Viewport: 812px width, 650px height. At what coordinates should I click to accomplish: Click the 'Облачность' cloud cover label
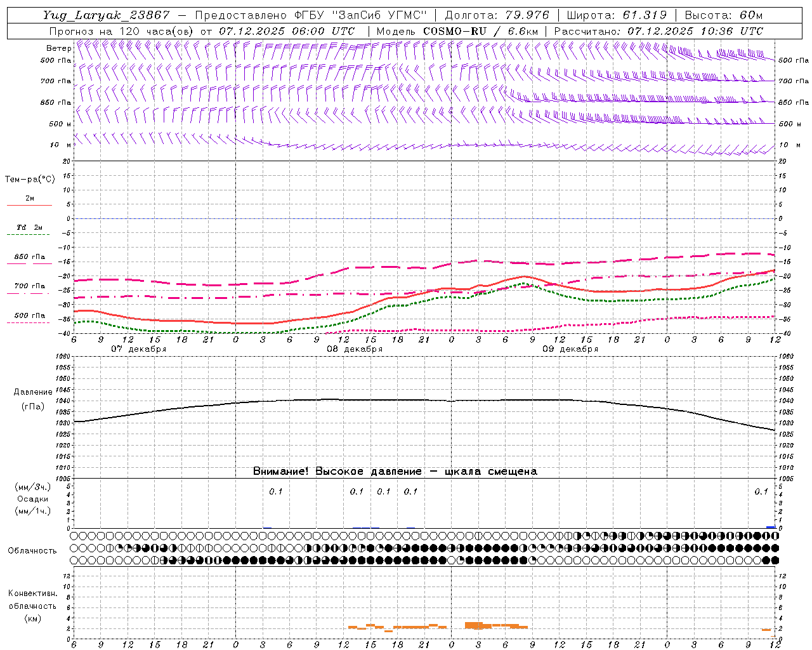pos(32,551)
